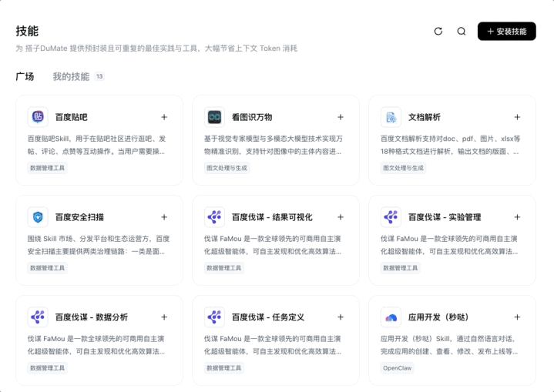Screen dimensions: 554x392
Task: Click the 百度贴吧 app logo
Action: [x=38, y=117]
